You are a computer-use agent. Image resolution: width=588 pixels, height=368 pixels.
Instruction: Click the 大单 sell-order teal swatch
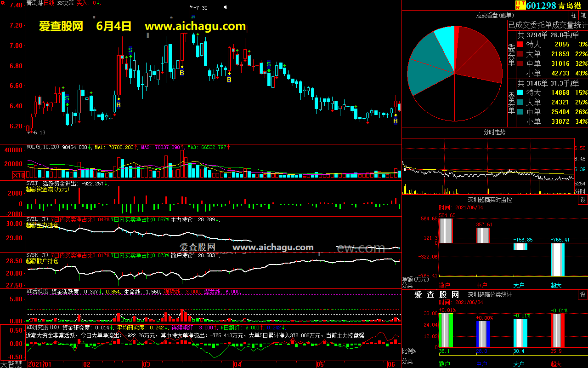[520, 102]
